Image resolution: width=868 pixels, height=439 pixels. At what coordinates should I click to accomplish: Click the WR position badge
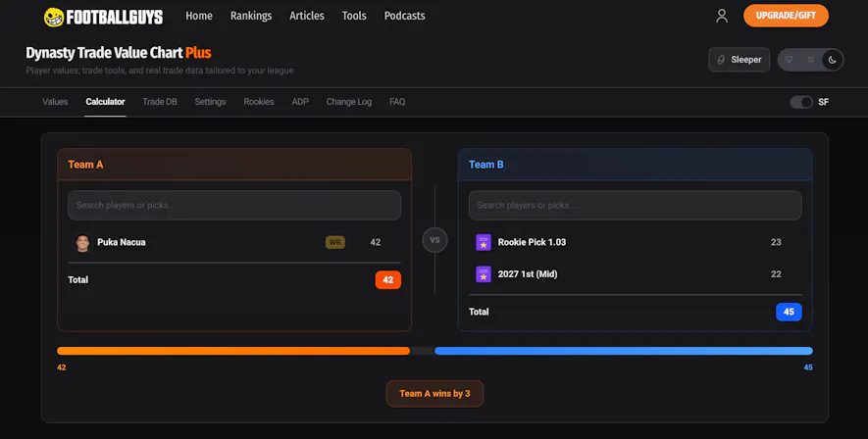[334, 242]
